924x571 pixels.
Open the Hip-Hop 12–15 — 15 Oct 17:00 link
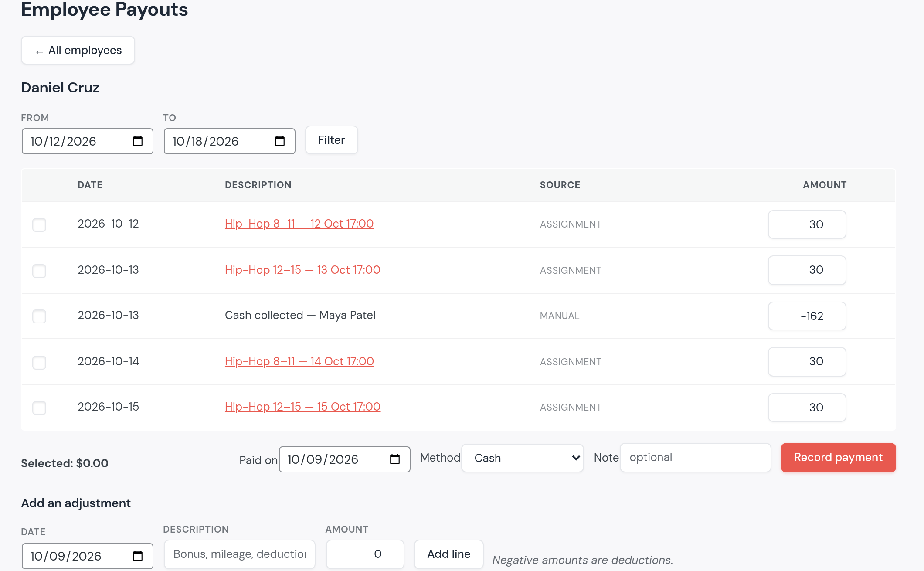tap(302, 407)
